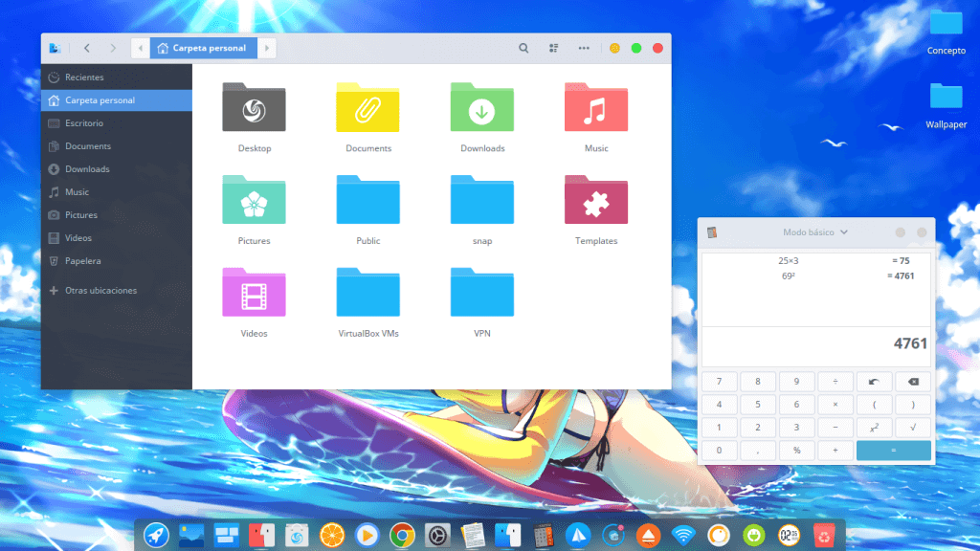
Task: Click the calculator x² square key
Action: pyautogui.click(x=874, y=428)
